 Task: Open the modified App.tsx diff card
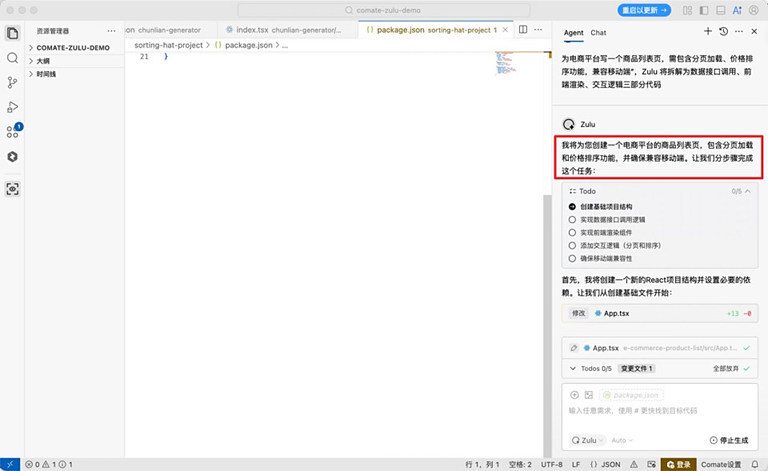click(660, 313)
